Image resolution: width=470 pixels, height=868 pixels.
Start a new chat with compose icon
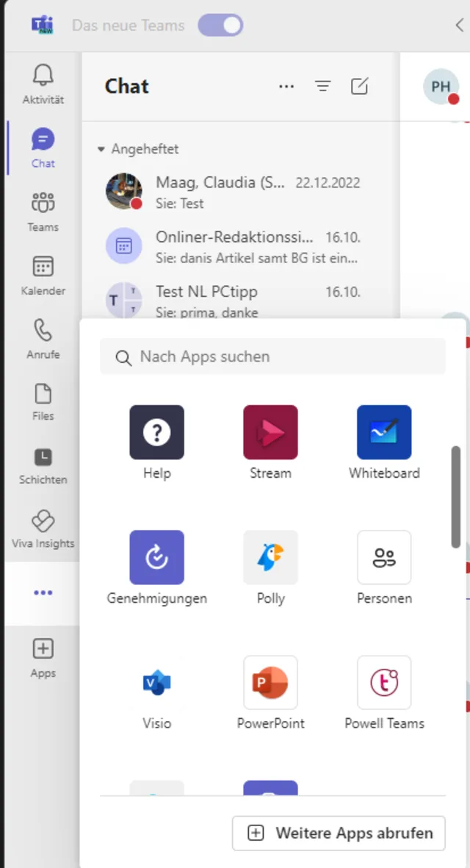point(359,86)
